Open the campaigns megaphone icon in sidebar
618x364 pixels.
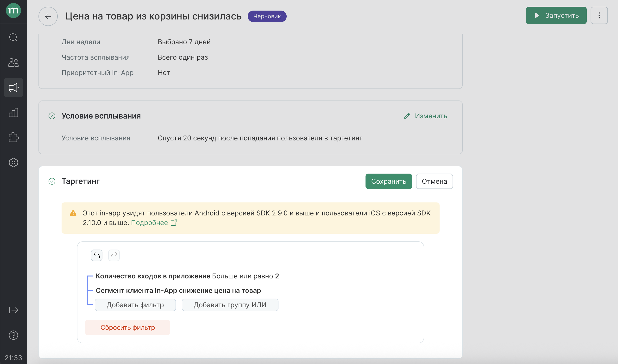(x=13, y=88)
